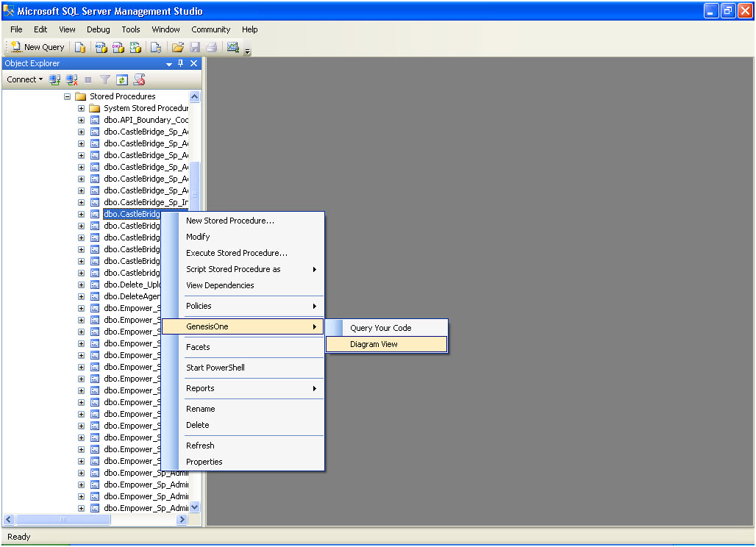This screenshot has width=756, height=547.
Task: Select the dbo.API_Boundary_Coc tree item
Action: 146,120
